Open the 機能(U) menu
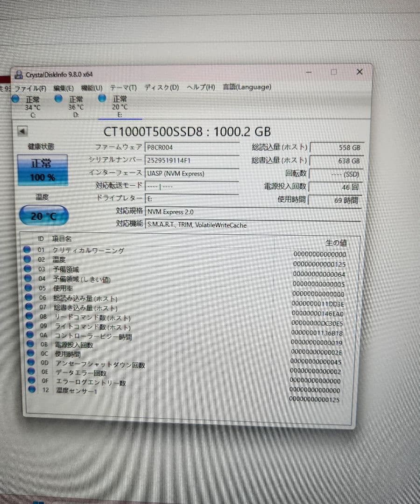Image resolution: width=420 pixels, height=504 pixels. [x=91, y=88]
